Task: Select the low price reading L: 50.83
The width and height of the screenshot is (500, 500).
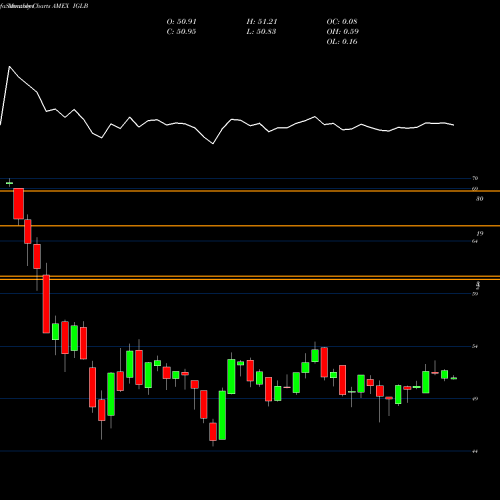Action: pos(261,32)
